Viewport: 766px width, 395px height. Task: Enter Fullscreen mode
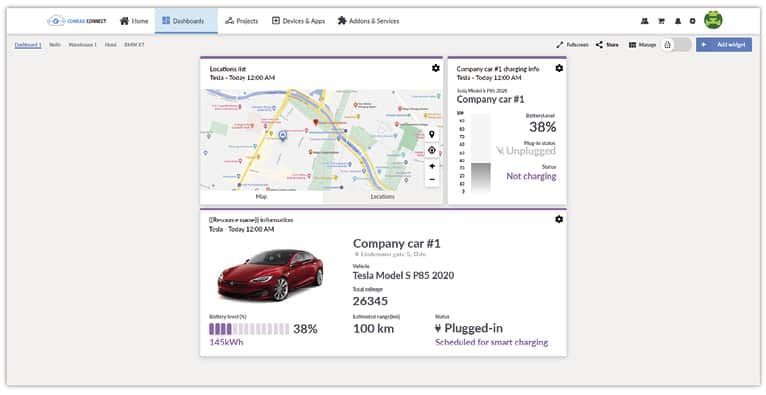pyautogui.click(x=572, y=45)
